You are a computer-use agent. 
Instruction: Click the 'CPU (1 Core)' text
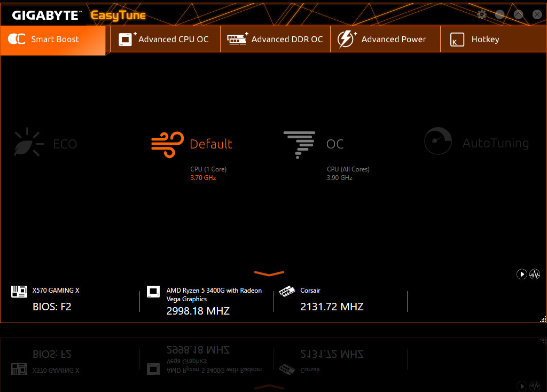tap(208, 169)
